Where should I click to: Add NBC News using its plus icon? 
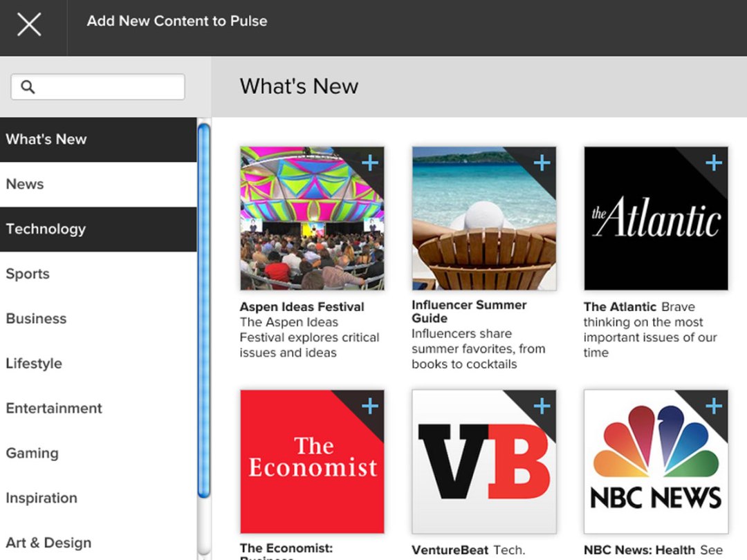[714, 407]
